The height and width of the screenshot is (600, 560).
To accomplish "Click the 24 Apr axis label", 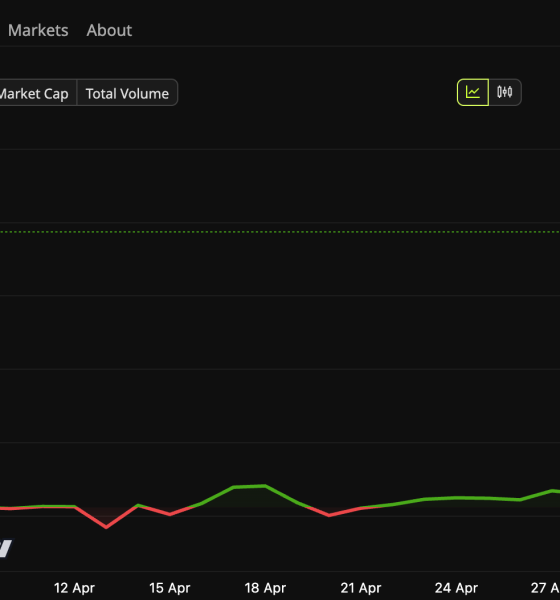I will click(456, 588).
